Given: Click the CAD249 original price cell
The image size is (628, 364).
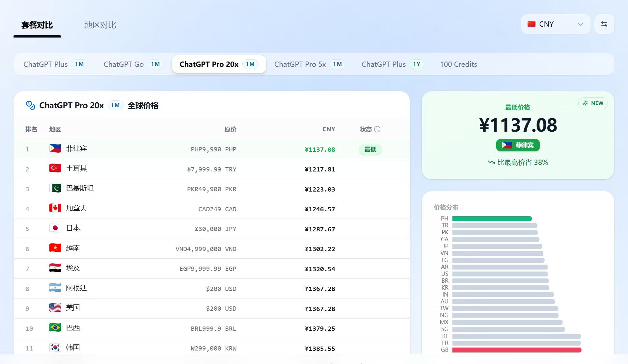Looking at the screenshot, I should (x=217, y=209).
